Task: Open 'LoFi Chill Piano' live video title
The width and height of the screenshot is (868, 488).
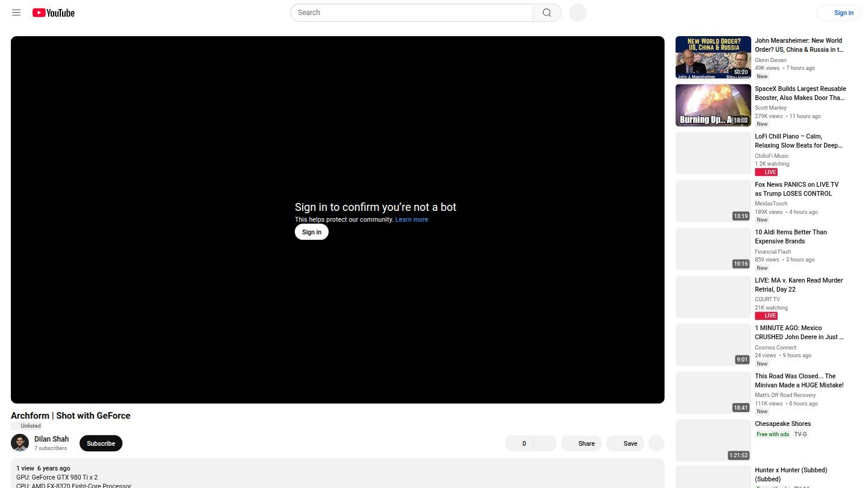Action: tap(799, 141)
